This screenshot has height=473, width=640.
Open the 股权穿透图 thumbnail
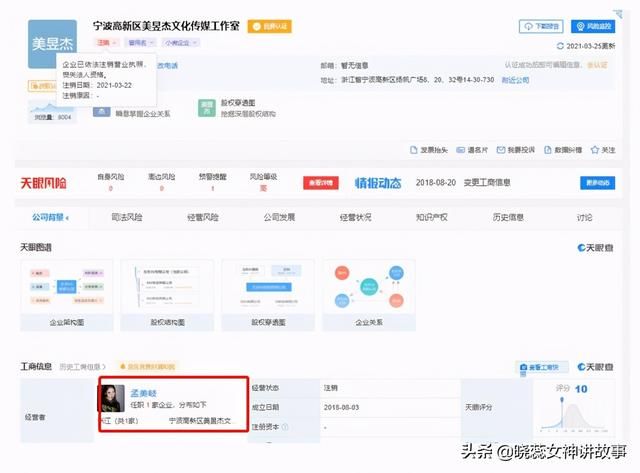point(268,295)
